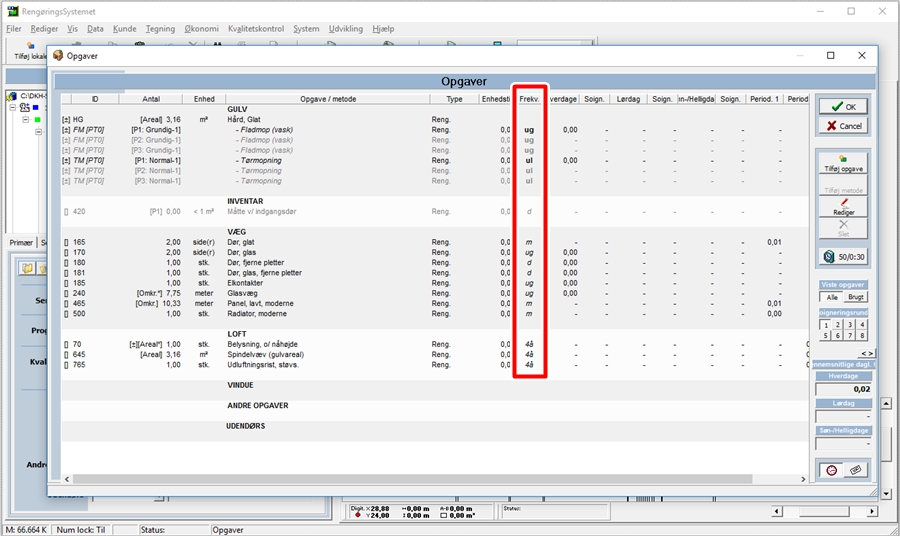Click the ID column header
900x536 pixels.
[x=95, y=99]
